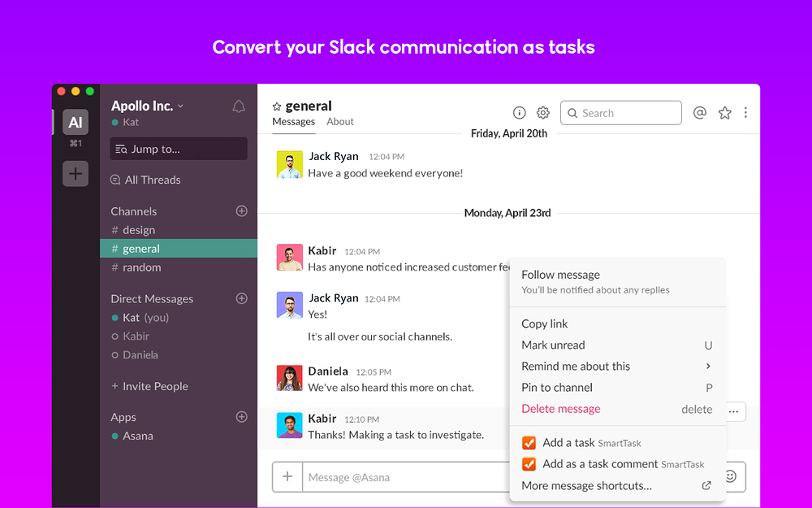Open the Jump to... quick switcher
Viewport: 812px width, 508px height.
[179, 149]
